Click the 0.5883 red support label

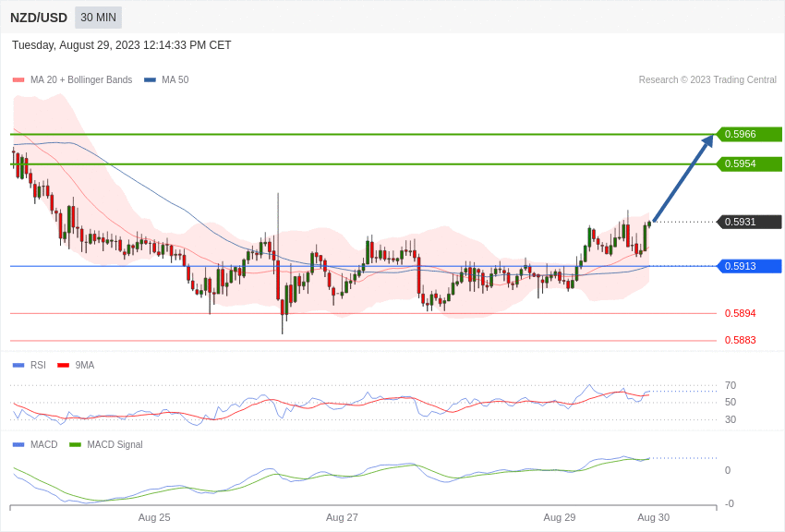coord(741,340)
